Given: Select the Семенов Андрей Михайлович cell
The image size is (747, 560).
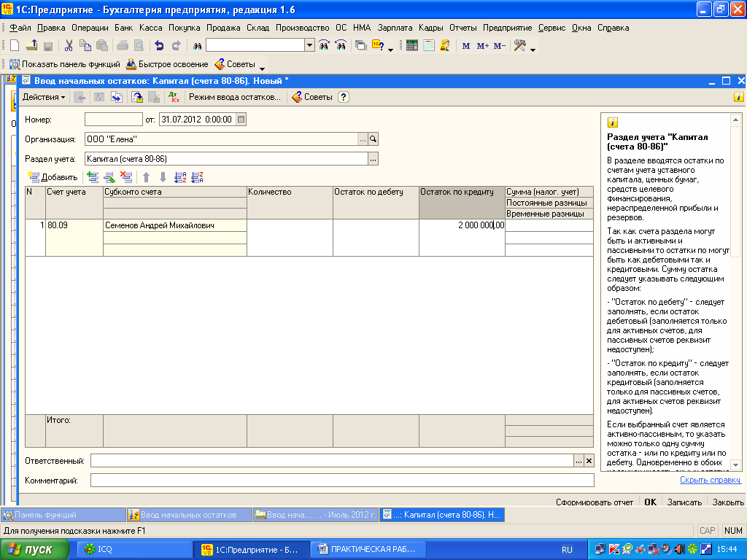Looking at the screenshot, I should tap(175, 225).
